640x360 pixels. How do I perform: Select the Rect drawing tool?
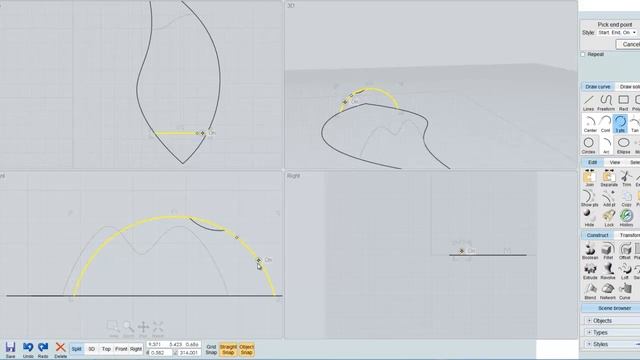[623, 103]
